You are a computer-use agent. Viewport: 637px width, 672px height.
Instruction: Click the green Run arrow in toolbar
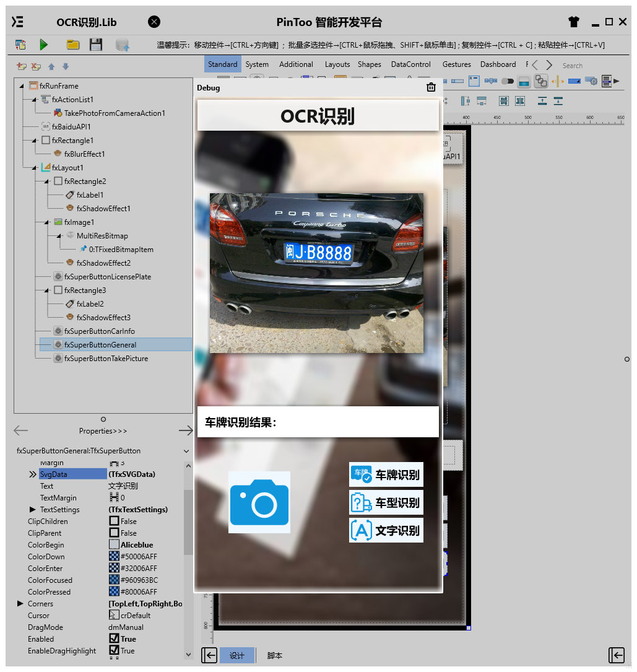coord(43,45)
